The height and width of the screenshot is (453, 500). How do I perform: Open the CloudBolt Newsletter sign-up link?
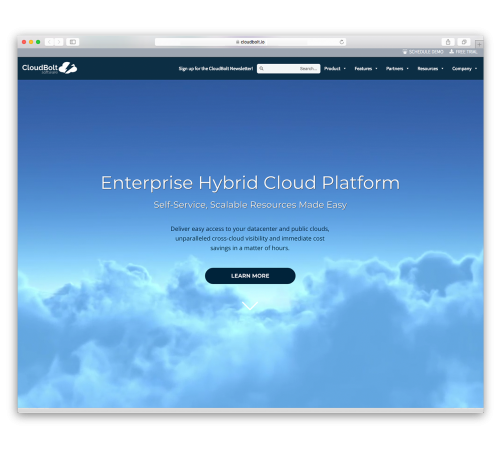216,69
